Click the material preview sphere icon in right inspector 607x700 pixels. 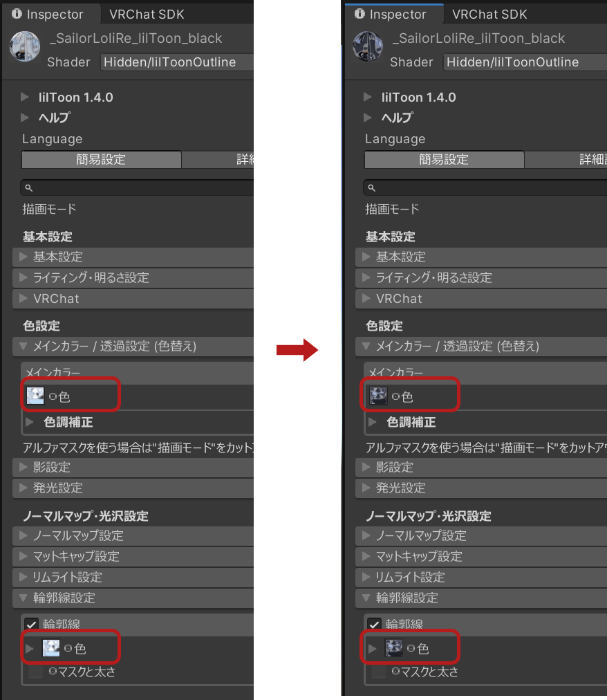[368, 46]
